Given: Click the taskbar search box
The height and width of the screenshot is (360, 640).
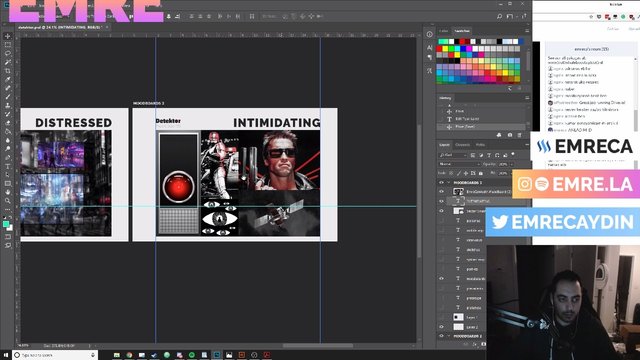Looking at the screenshot, I should (55, 355).
